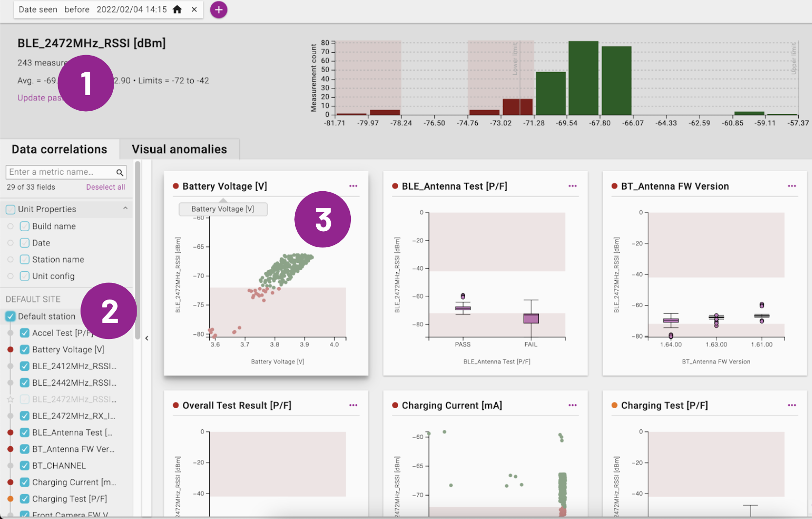812x519 pixels.
Task: Toggle the Default station group checkbox
Action: (10, 316)
